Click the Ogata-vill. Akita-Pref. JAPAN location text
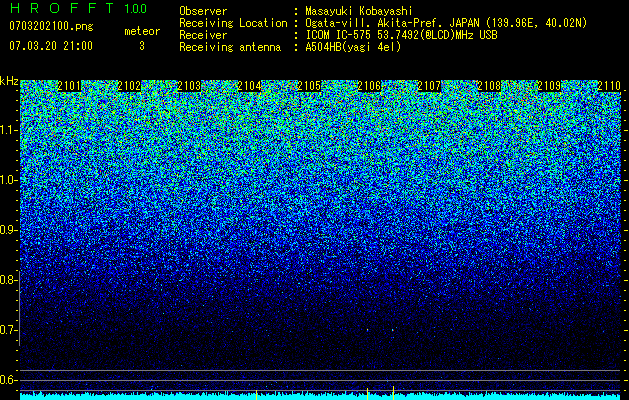This screenshot has width=629, height=400. pos(446,23)
